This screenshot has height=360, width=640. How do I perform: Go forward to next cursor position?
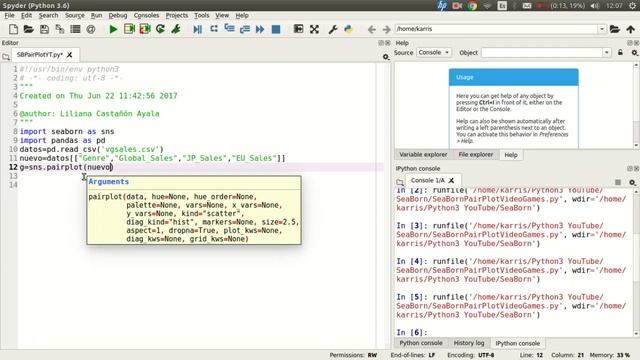pyautogui.click(x=386, y=29)
